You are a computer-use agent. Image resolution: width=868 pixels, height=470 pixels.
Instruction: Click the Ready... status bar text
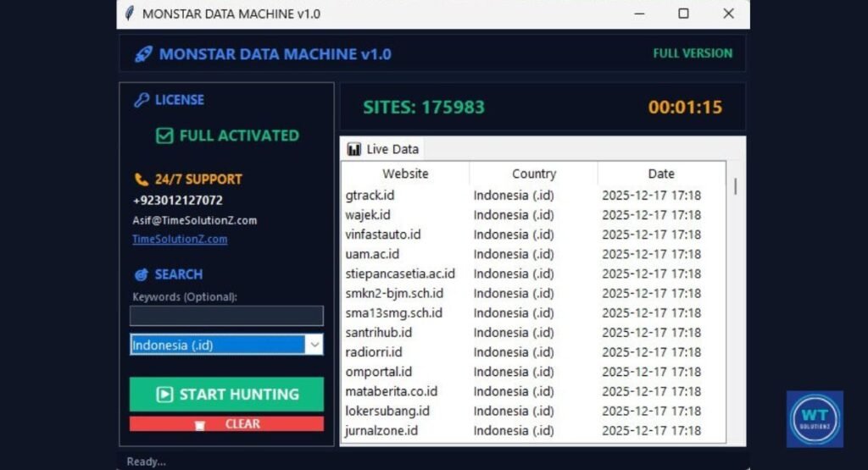pyautogui.click(x=146, y=462)
